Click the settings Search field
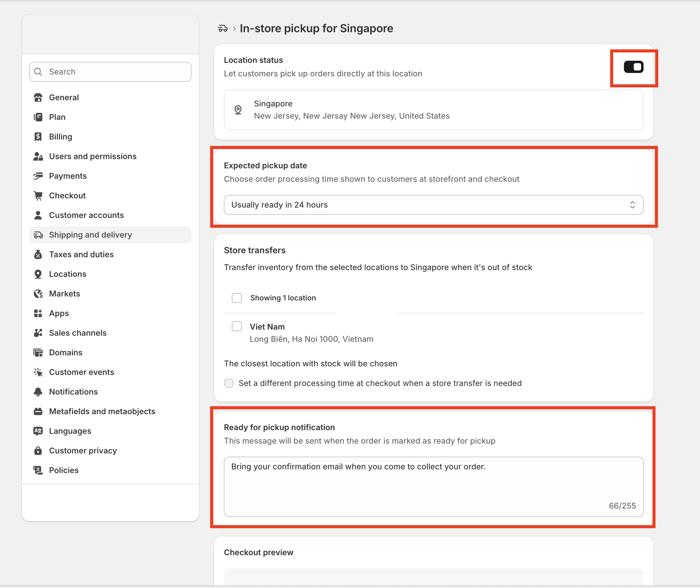 coord(110,72)
